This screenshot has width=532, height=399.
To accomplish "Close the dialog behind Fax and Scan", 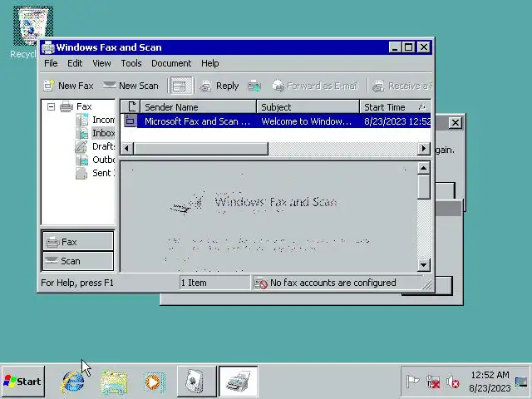I will tap(456, 122).
